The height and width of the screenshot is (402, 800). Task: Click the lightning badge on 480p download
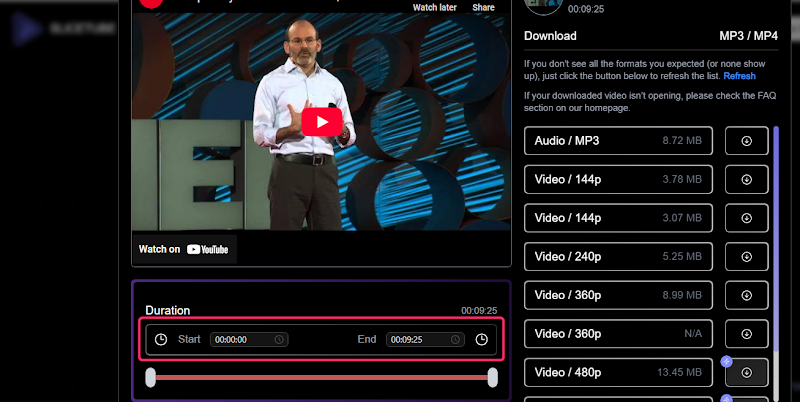727,362
